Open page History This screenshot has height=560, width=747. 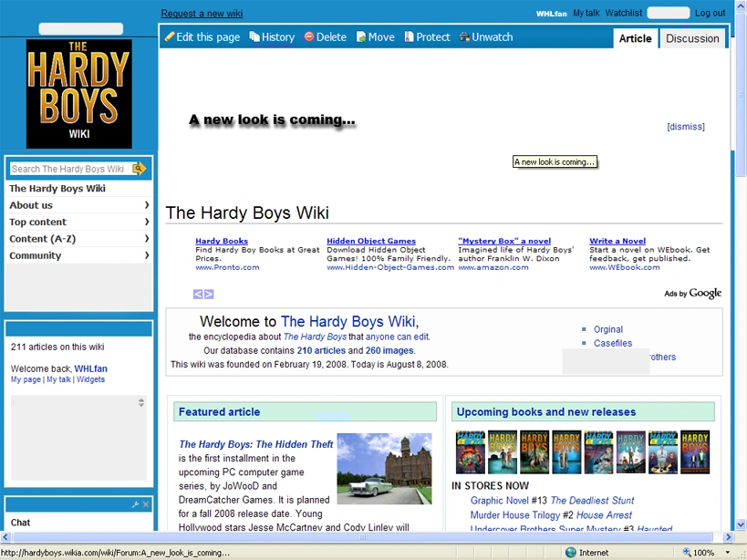tap(272, 37)
